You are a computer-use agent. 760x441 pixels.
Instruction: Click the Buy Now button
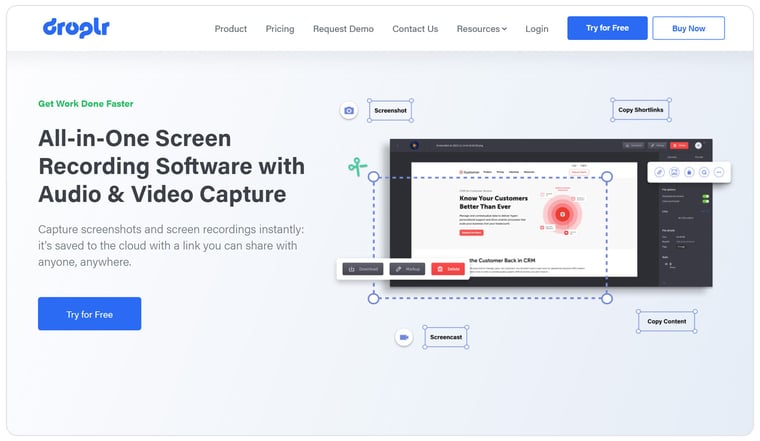point(688,28)
